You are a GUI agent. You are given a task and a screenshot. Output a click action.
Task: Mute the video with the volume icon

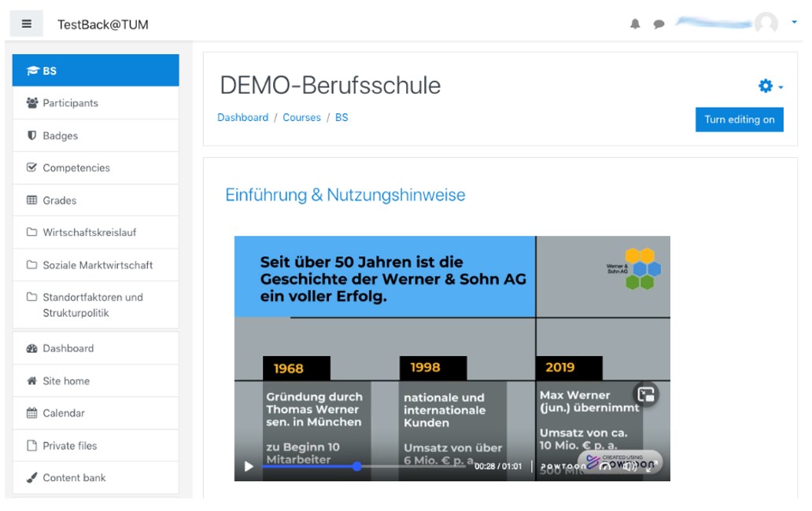tap(629, 466)
